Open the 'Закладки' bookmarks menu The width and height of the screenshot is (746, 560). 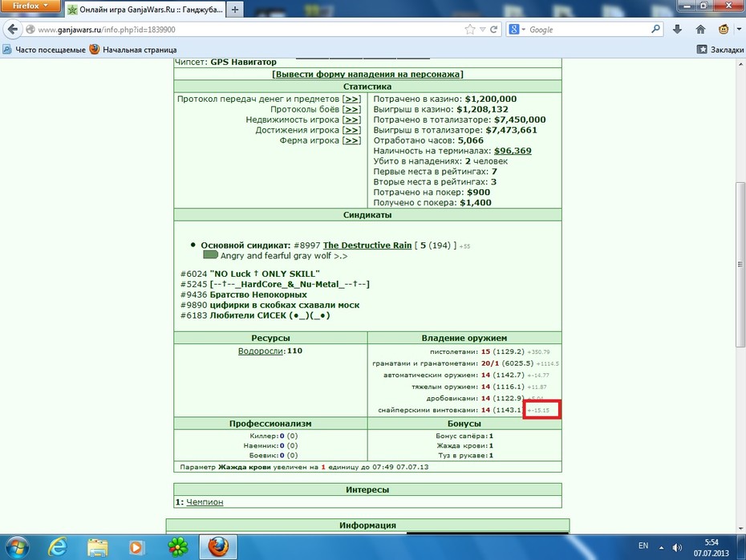[720, 50]
